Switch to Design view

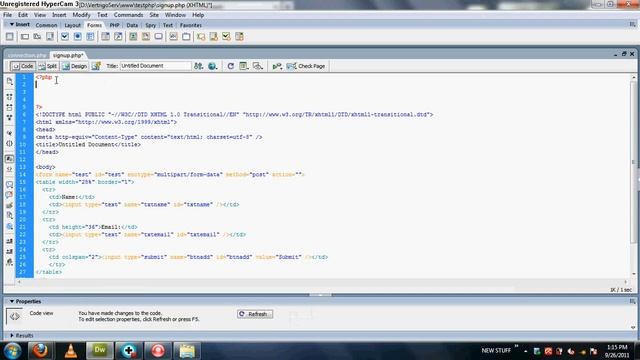(x=75, y=66)
